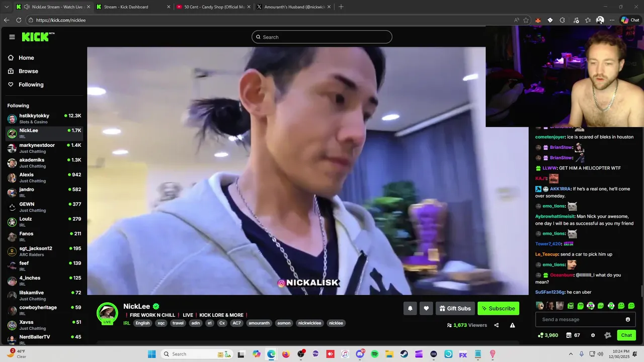This screenshot has height=362, width=644.
Task: Click the NickLee channel name
Action: point(137,306)
